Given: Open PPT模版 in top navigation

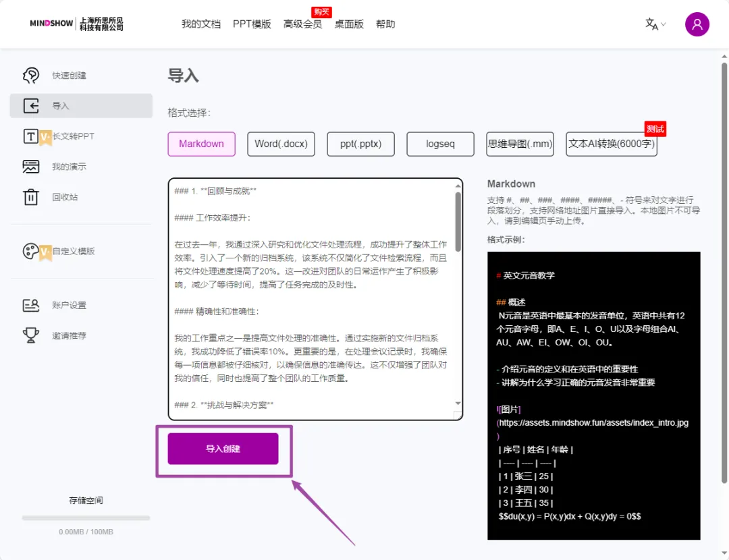Looking at the screenshot, I should click(252, 24).
